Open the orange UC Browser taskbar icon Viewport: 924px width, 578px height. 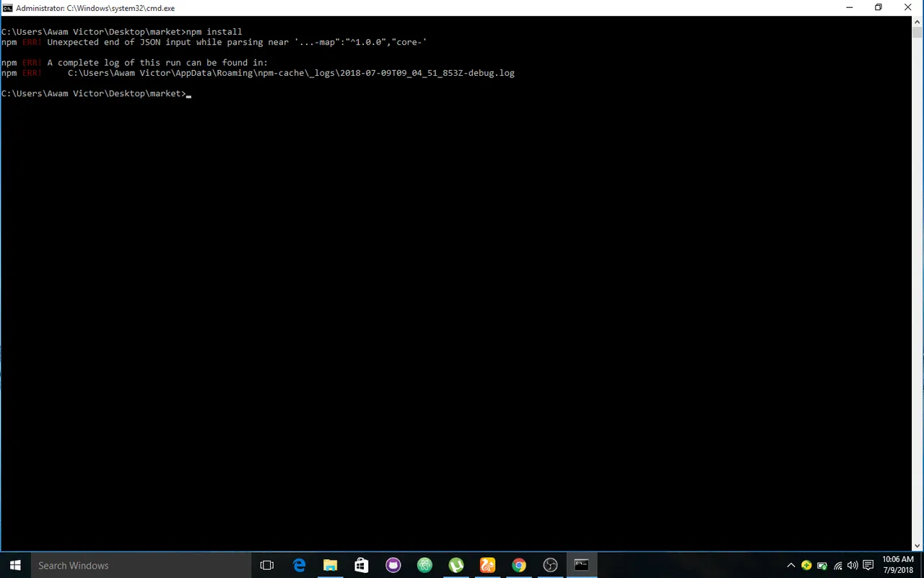[x=487, y=565]
